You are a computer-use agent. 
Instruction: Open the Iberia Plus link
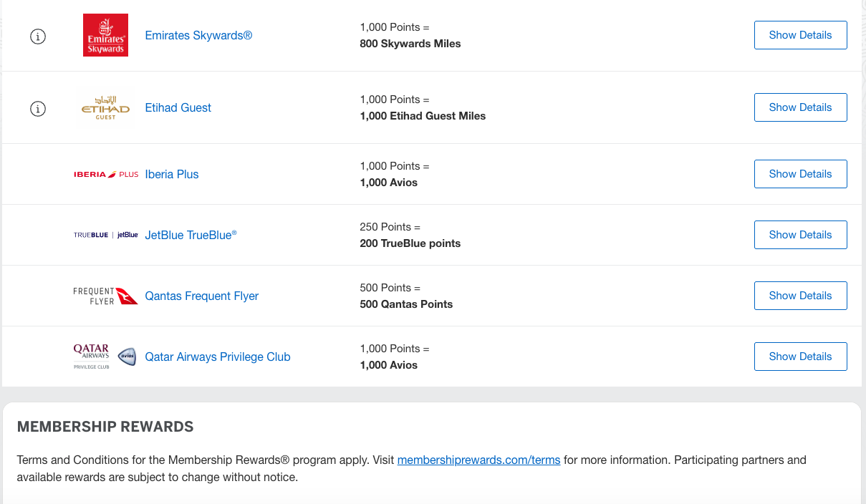tap(172, 174)
